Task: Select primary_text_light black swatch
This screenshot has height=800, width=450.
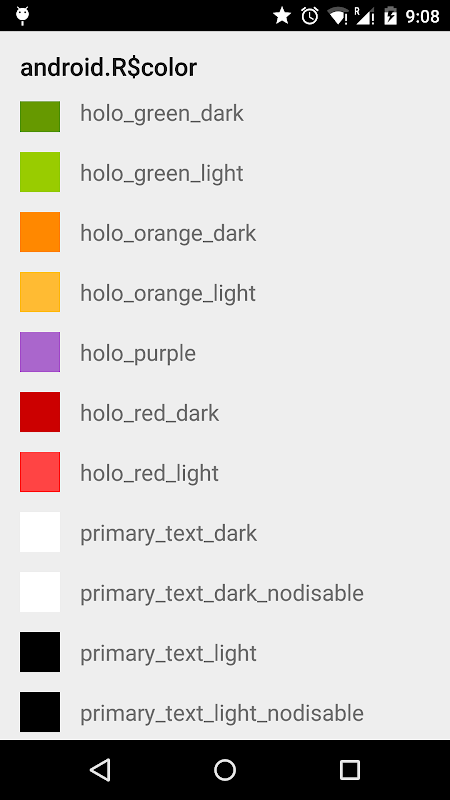Action: tap(40, 652)
